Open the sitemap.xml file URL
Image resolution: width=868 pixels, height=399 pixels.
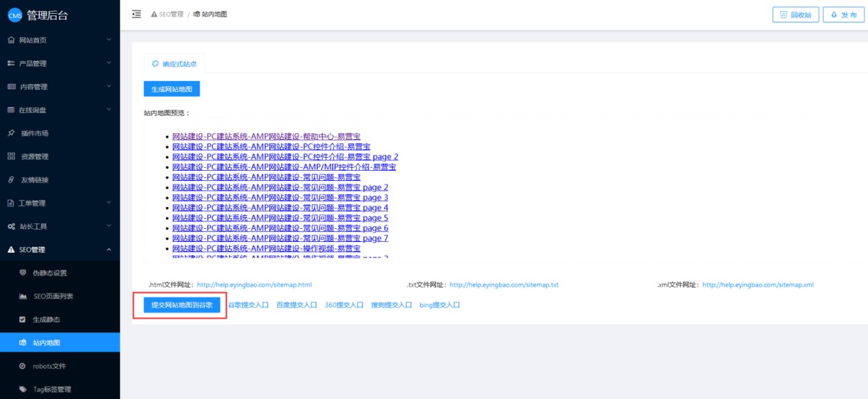[758, 285]
